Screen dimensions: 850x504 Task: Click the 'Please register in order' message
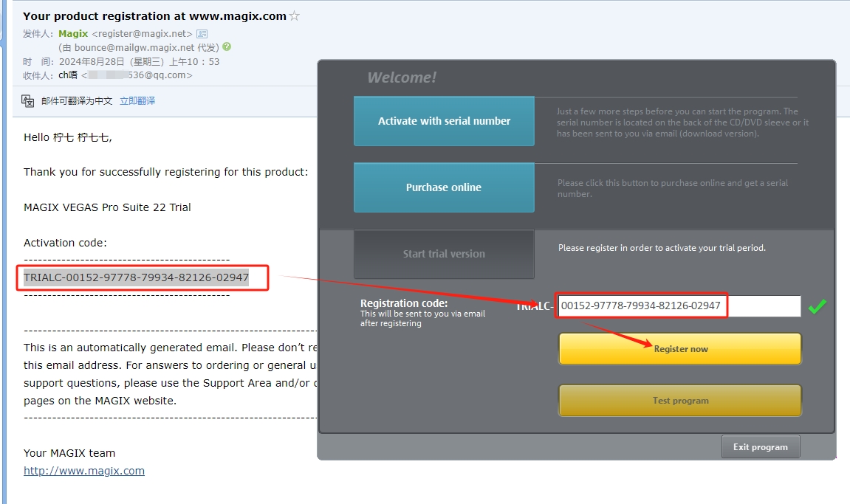[x=662, y=248]
